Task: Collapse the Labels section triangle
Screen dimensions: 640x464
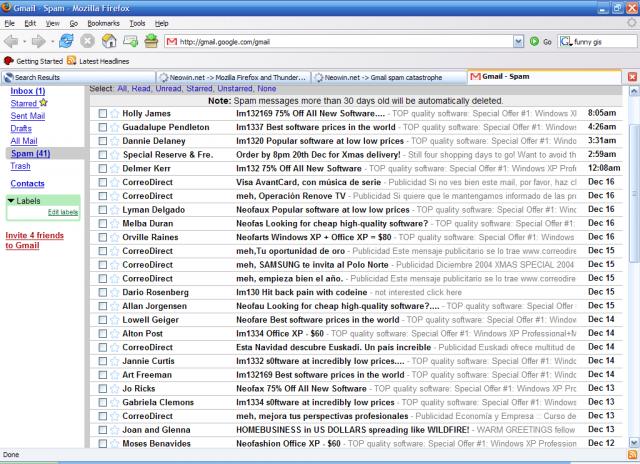Action: [11, 200]
